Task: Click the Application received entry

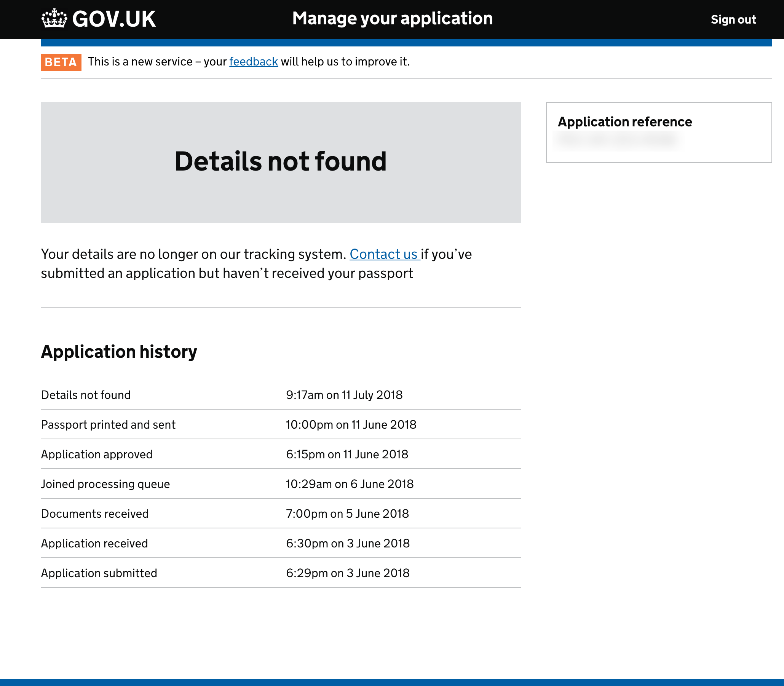Action: 94,543
